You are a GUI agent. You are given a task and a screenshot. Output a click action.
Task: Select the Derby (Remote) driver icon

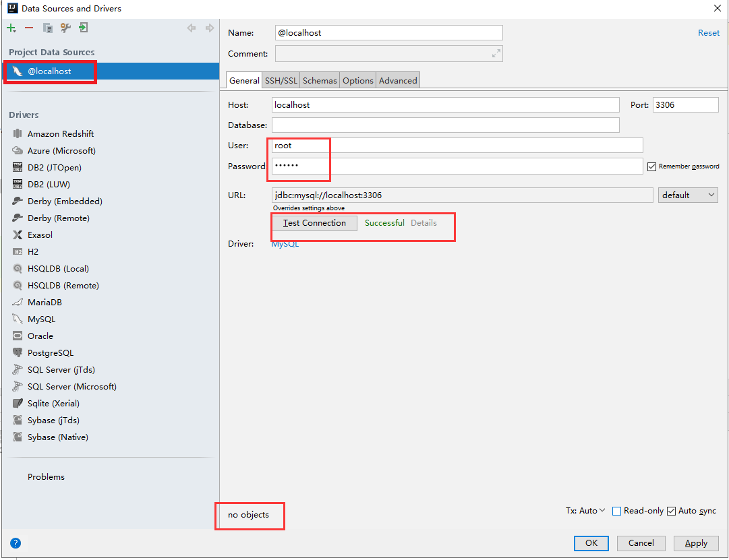click(18, 218)
